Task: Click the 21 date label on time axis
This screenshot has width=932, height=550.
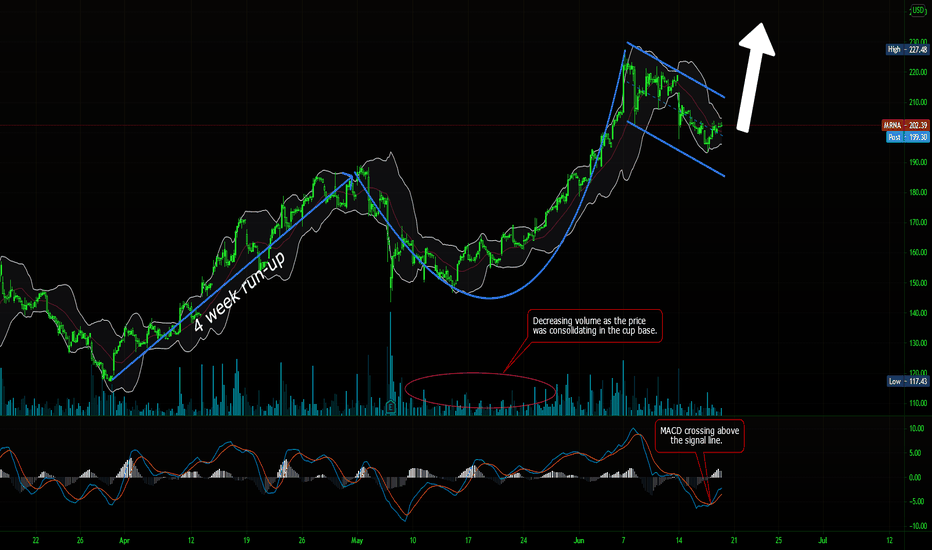Action: click(734, 540)
